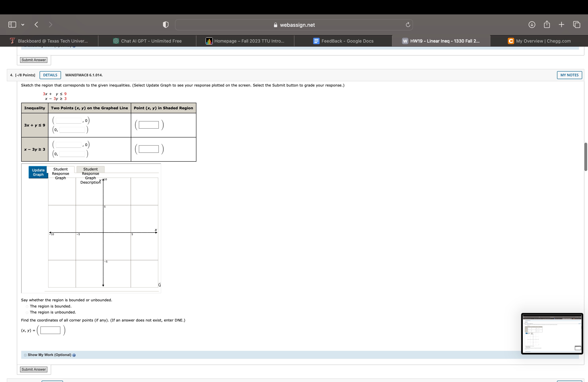Expand the Show My Work section
This screenshot has height=382, width=588.
[x=25, y=355]
